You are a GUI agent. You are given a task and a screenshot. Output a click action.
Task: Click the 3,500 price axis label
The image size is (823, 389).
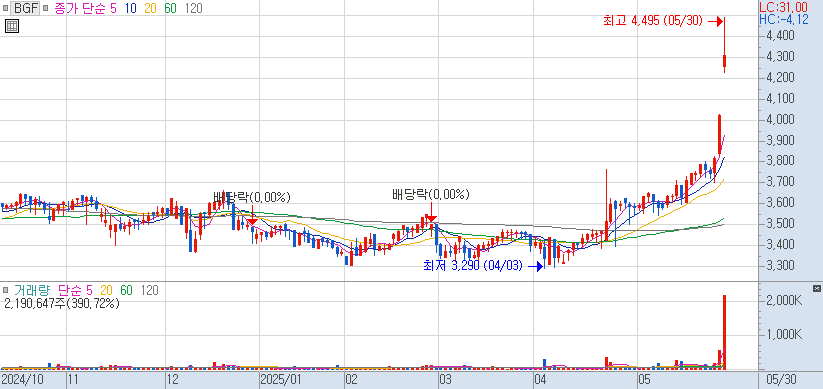pos(780,224)
